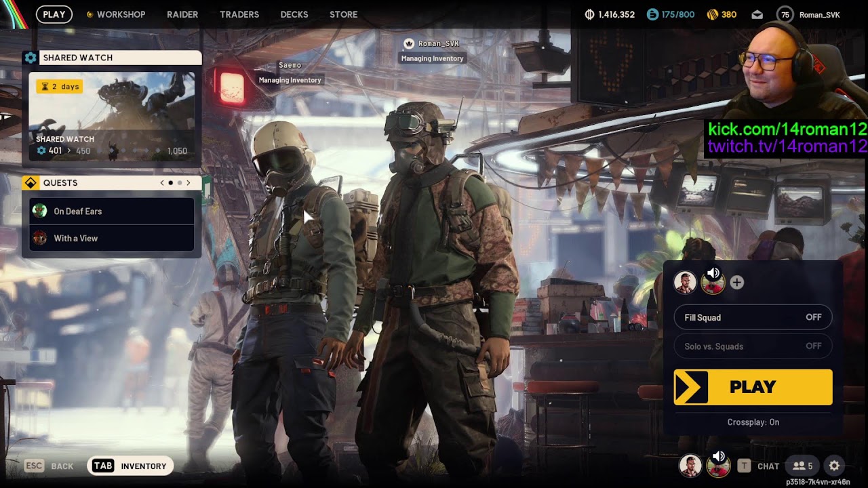Image resolution: width=868 pixels, height=488 pixels.
Task: Open the On Deaf Ears quest
Action: tap(112, 211)
